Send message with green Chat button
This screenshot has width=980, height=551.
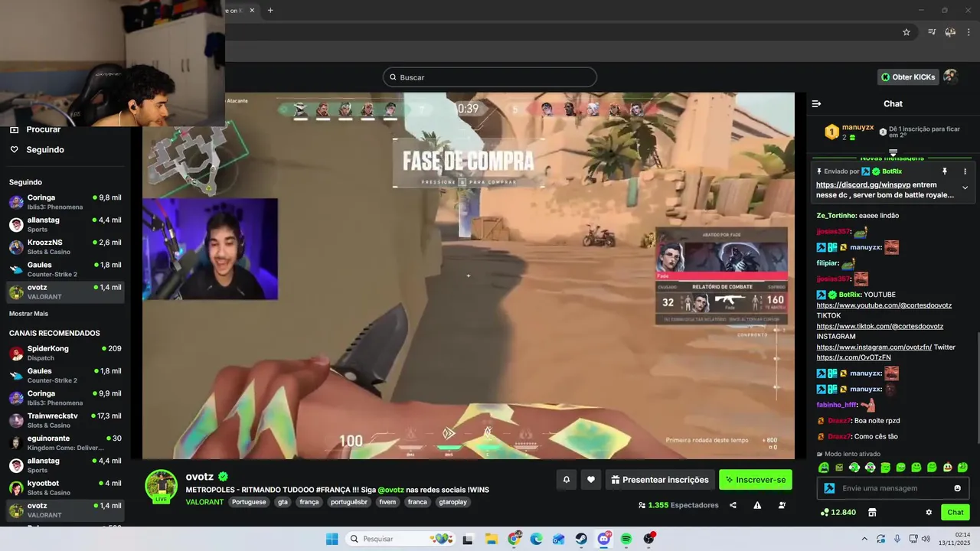point(955,512)
